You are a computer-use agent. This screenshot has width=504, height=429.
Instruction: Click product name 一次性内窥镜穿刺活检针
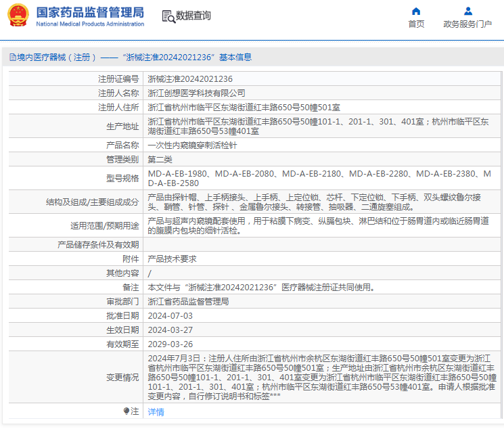click(193, 145)
